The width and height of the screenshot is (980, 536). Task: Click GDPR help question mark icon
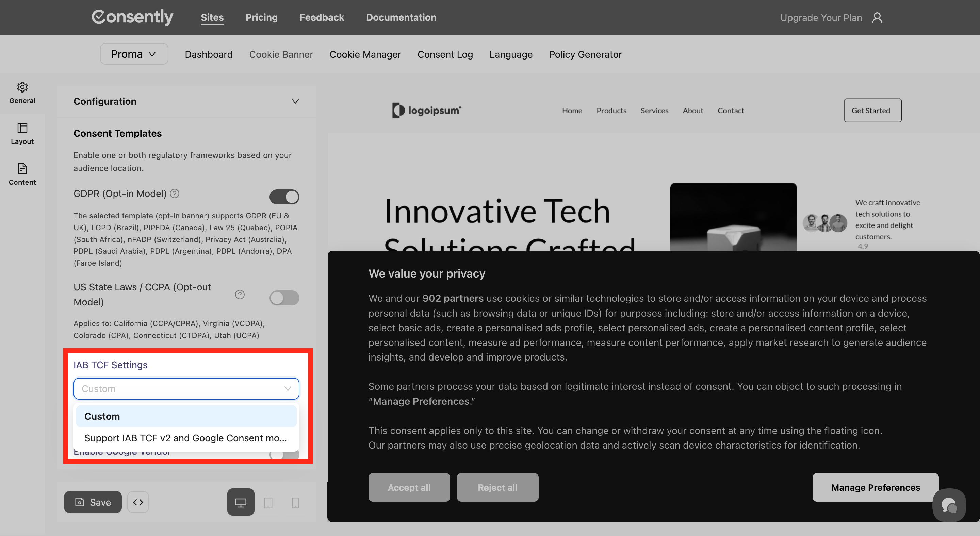[x=175, y=194]
